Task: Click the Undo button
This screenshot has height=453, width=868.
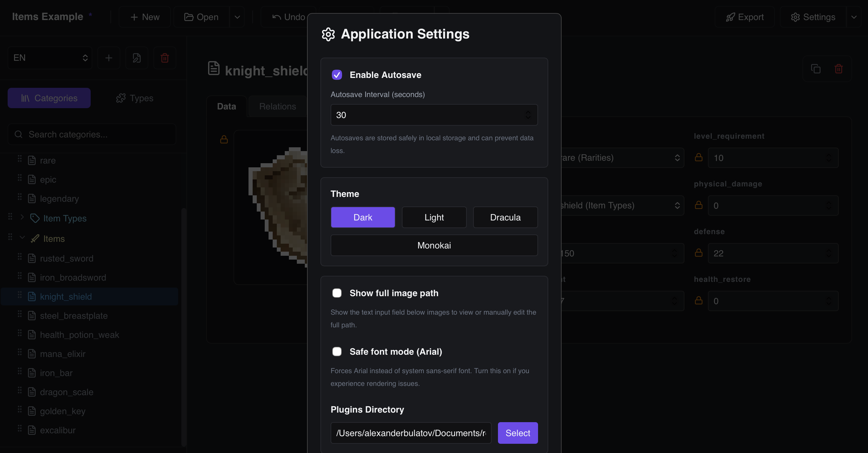Action: (x=289, y=17)
